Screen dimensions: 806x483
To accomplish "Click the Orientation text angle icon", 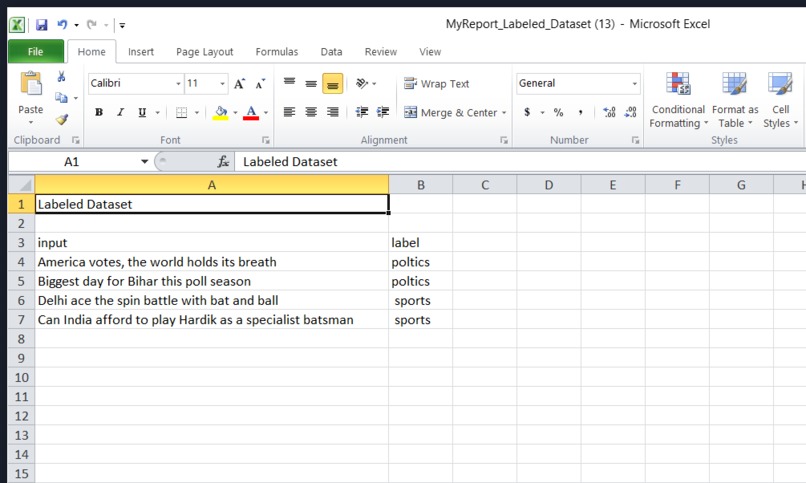I will (x=362, y=83).
